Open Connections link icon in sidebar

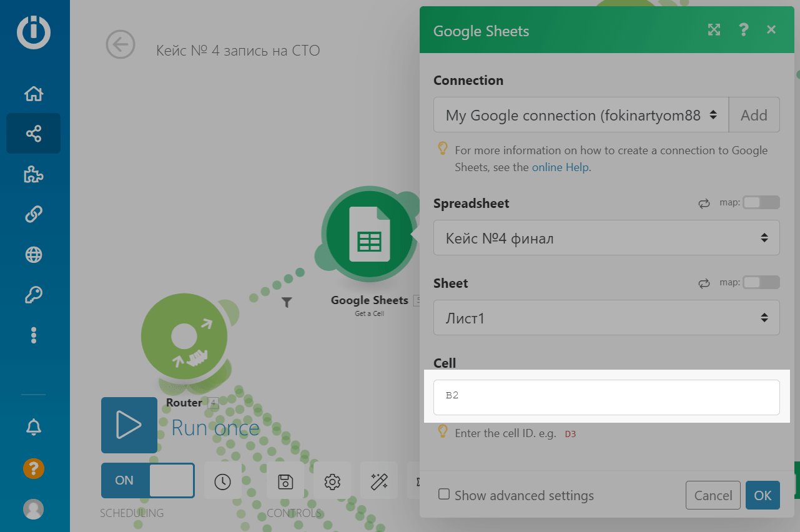(33, 214)
